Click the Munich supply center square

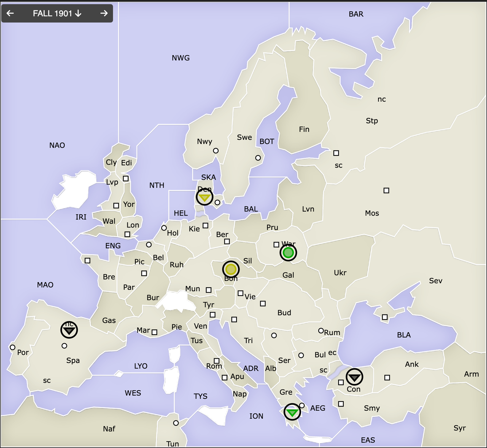[x=209, y=290]
